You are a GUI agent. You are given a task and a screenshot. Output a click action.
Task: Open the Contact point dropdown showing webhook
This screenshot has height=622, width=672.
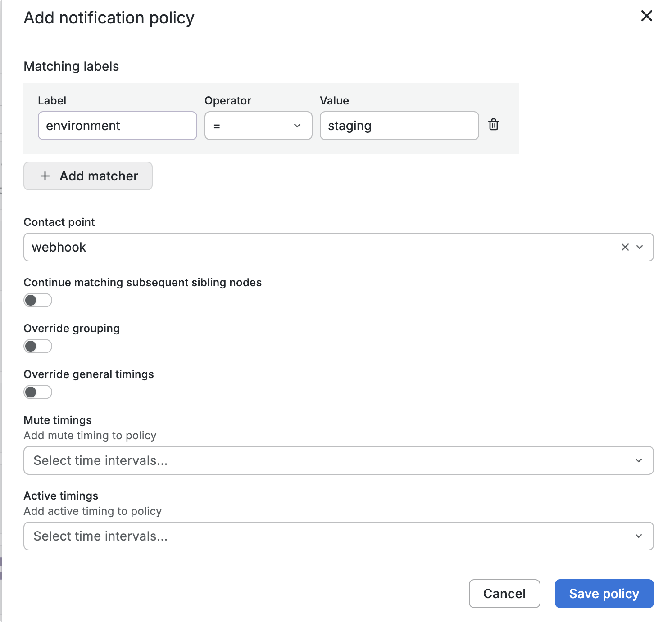pyautogui.click(x=315, y=247)
